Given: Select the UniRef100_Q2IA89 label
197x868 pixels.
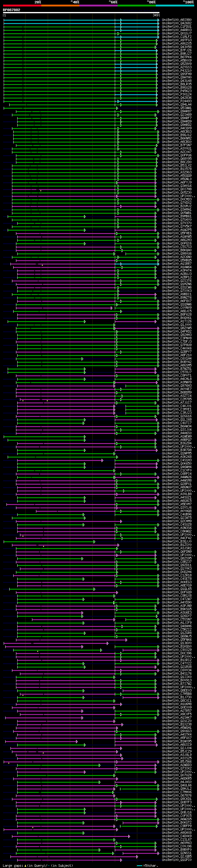Looking at the screenshot, I should coord(177,115).
